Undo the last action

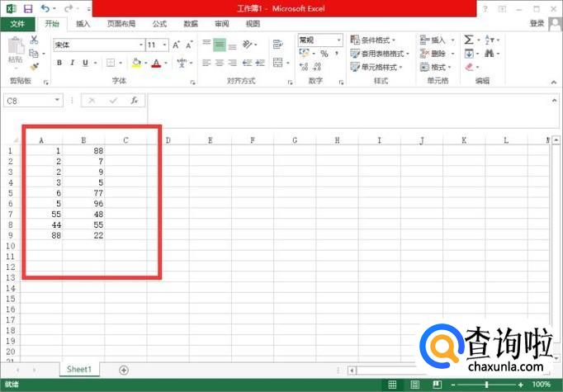point(45,8)
